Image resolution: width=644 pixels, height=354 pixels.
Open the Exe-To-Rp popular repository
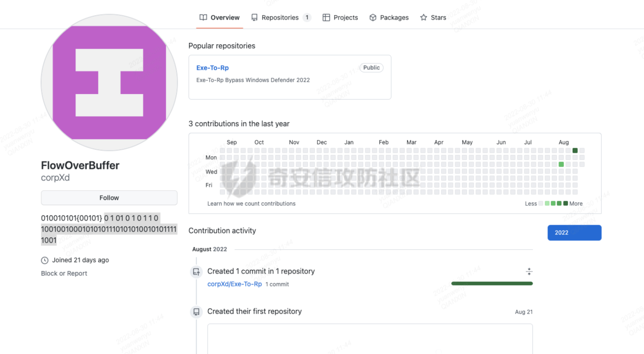coord(212,68)
